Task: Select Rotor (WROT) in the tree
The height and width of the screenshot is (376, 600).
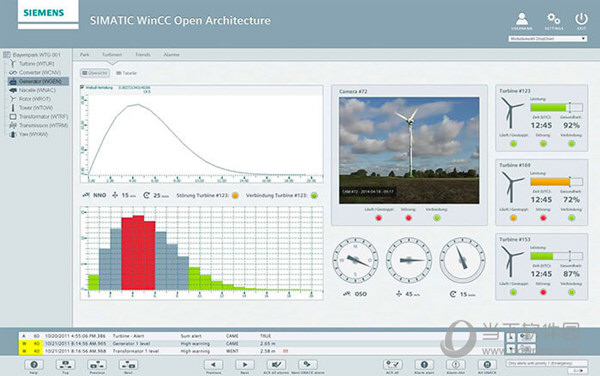Action: [34, 99]
